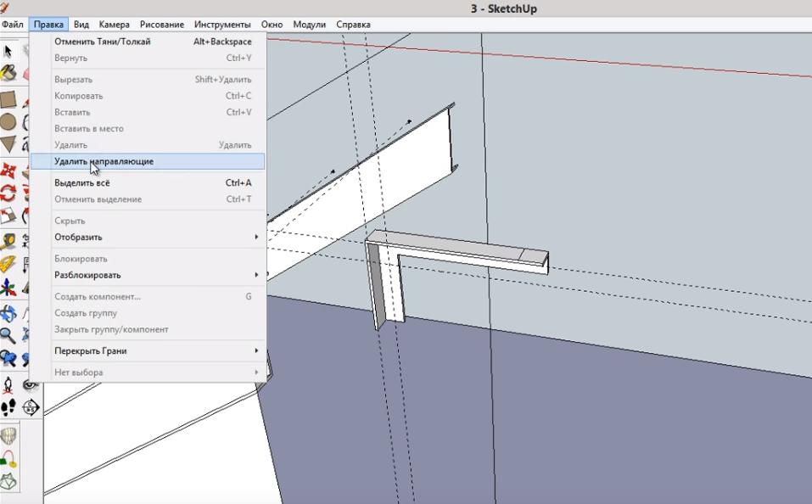The image size is (812, 504).
Task: Activate the red Move tool
Action: tap(8, 171)
